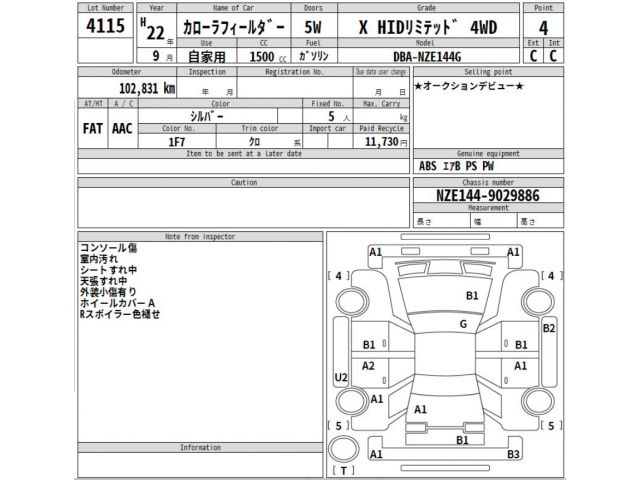Select the Import car header
Viewport: 640px width, 480px height.
coord(327,128)
